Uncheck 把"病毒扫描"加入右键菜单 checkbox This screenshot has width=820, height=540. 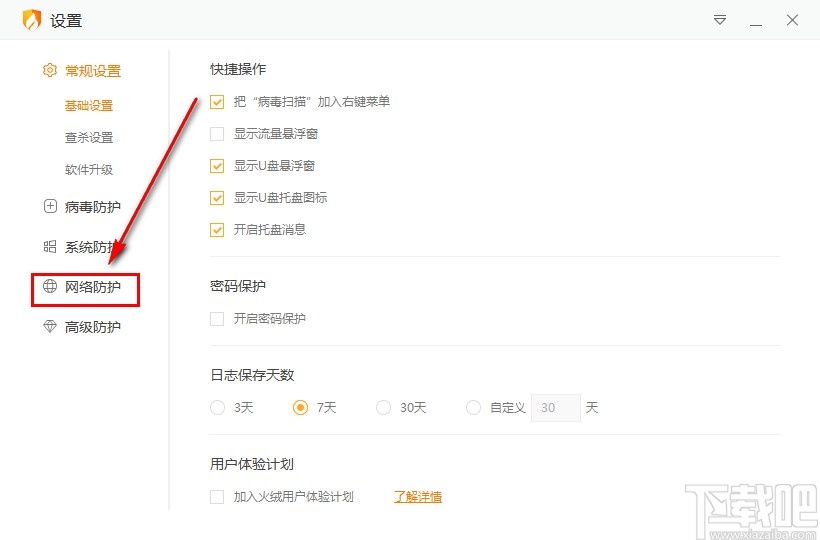coord(217,102)
